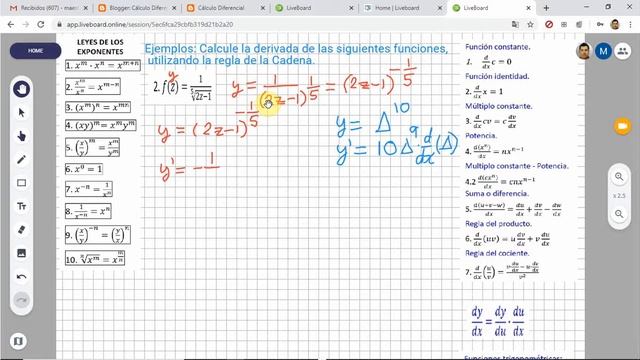Redo the last undone stroke
Image resolution: width=640 pixels, height=360 pixels.
[22, 300]
